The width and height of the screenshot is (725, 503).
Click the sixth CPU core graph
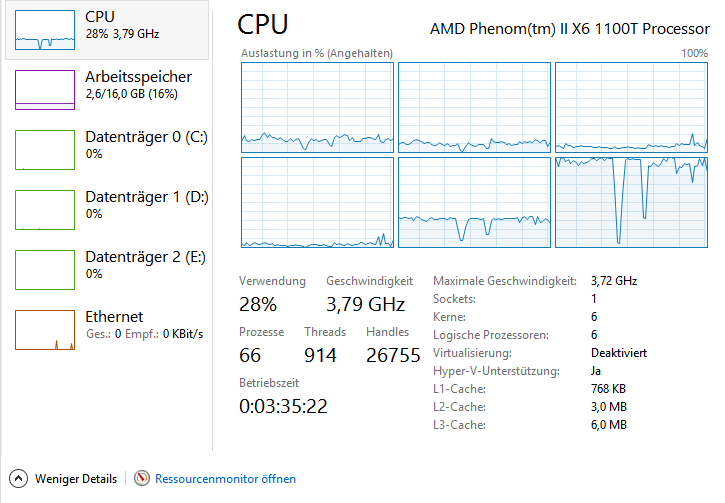631,202
